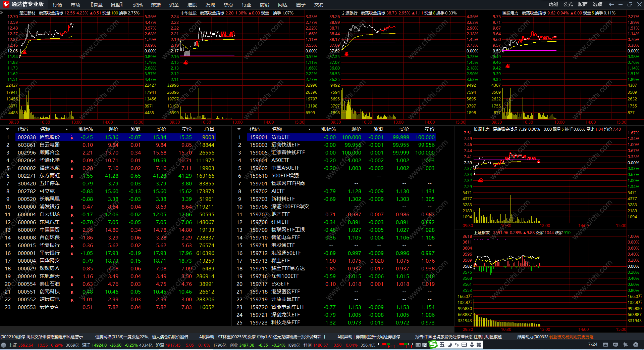Viewport: 644px width, 350px height.
Task: Click the lightning bolt status icon
Action: [636, 345]
